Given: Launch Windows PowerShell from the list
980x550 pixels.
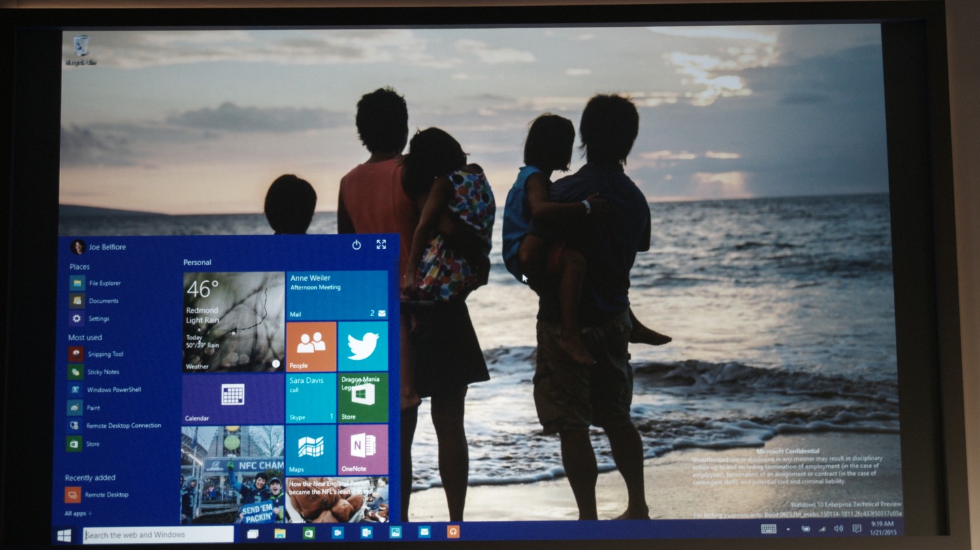Looking at the screenshot, I should tap(113, 390).
